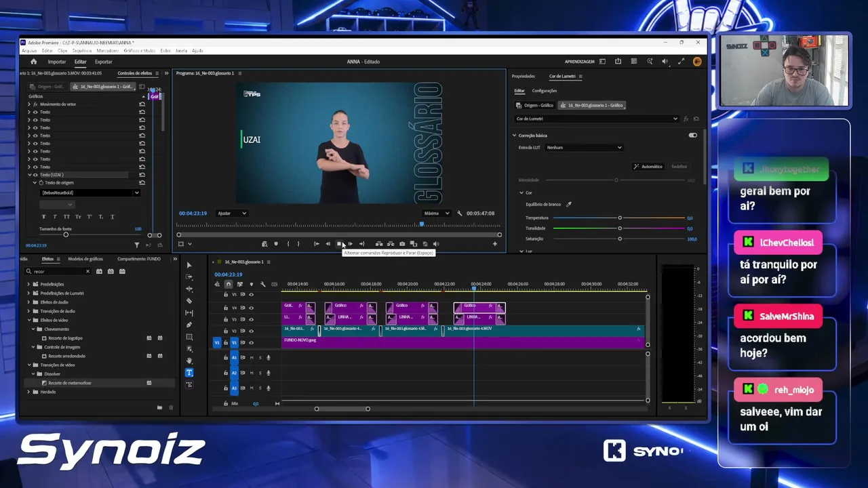The image size is (868, 488).
Task: Mute audio track A1
Action: (252, 358)
